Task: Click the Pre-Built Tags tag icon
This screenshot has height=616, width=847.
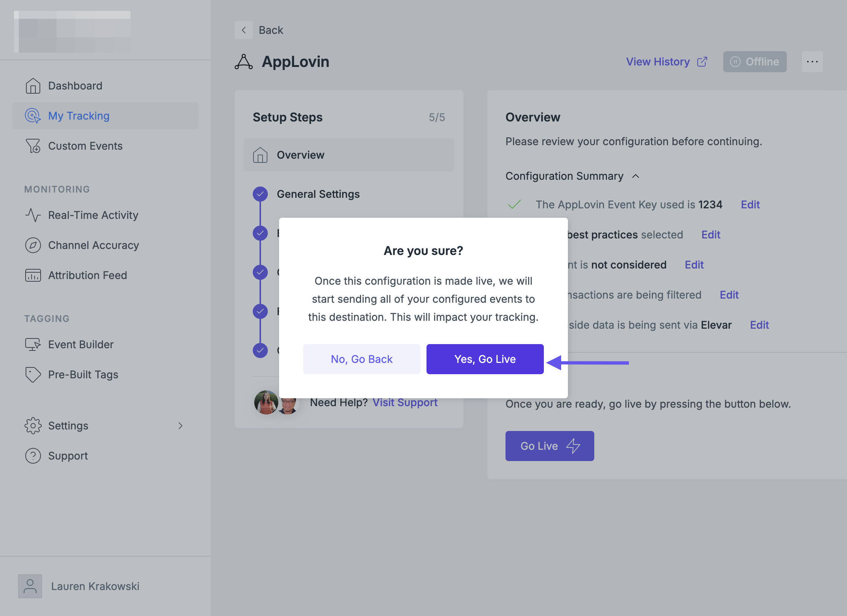Action: tap(33, 375)
